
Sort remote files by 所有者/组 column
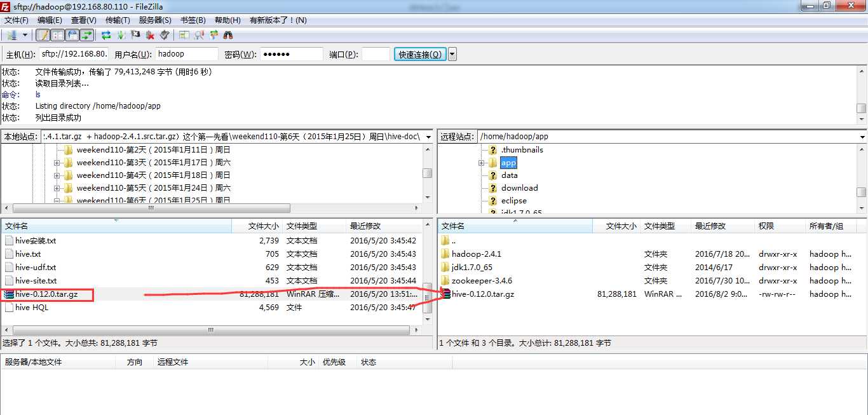pyautogui.click(x=830, y=226)
